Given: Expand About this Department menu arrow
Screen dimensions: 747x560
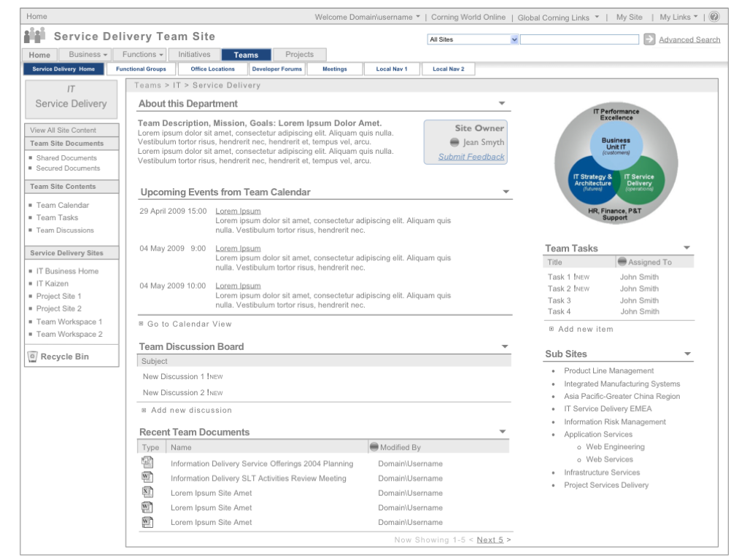Looking at the screenshot, I should [x=502, y=104].
